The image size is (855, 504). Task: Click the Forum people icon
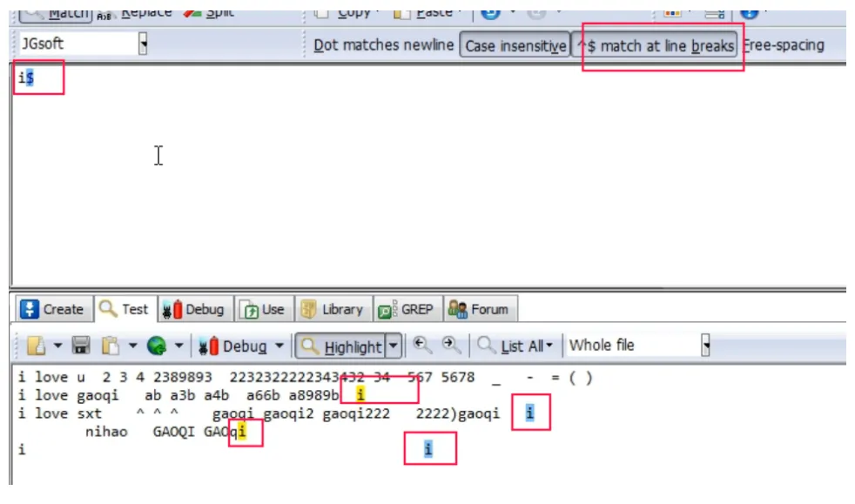pyautogui.click(x=457, y=310)
